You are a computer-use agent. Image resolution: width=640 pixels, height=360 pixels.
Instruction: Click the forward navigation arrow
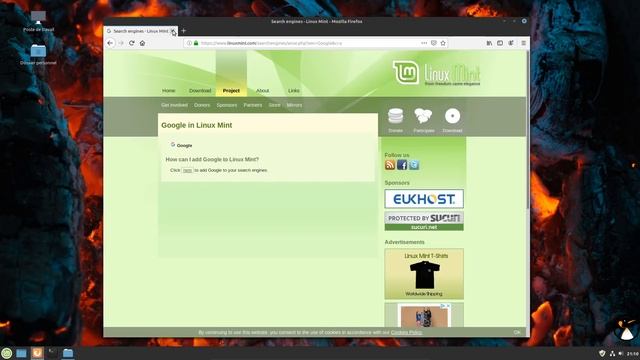pos(121,43)
